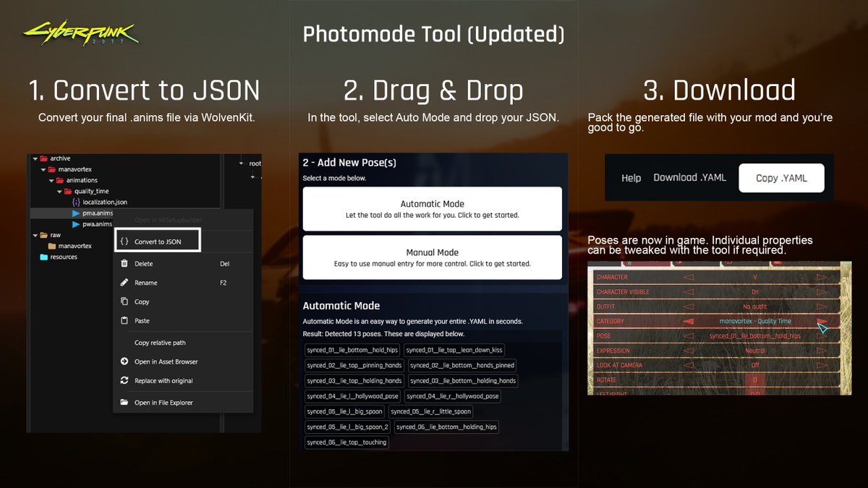Toggle LOOK AT CAMERA with its right arrow
The image size is (868, 488).
(x=822, y=365)
